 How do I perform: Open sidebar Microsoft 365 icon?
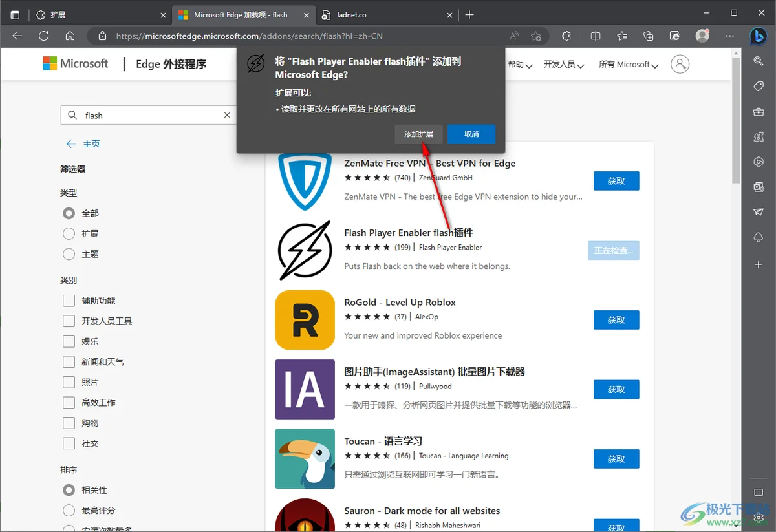(759, 162)
